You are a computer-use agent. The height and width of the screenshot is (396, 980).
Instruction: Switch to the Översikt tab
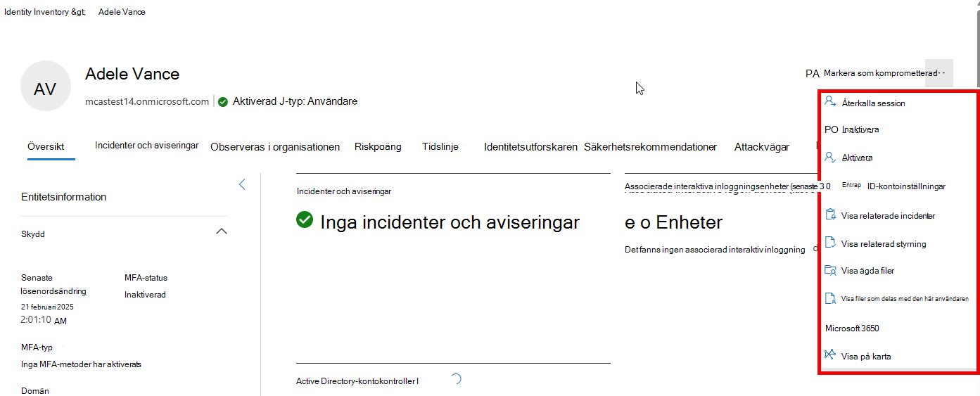click(46, 146)
